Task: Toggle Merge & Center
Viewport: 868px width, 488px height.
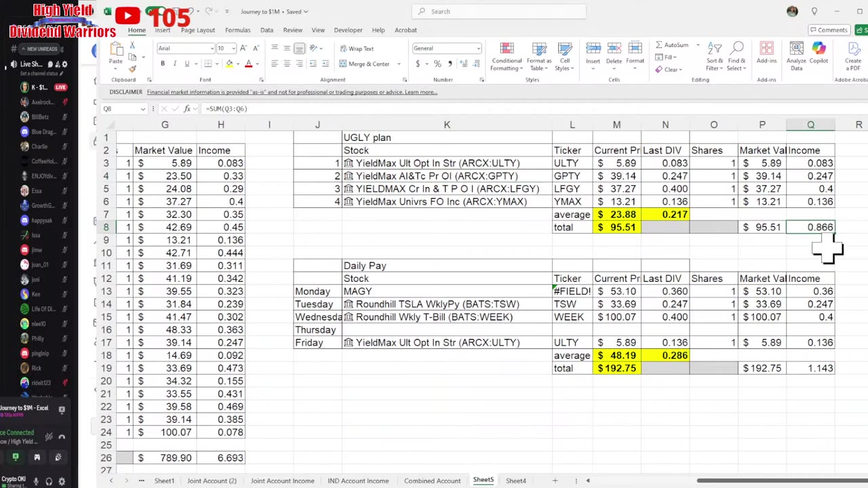Action: (365, 64)
